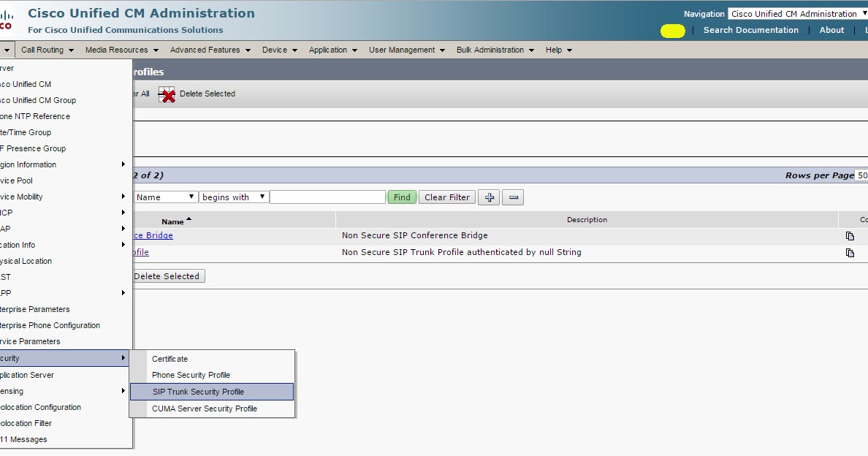Open the Navigation dropdown
This screenshot has width=868, height=456.
point(798,14)
